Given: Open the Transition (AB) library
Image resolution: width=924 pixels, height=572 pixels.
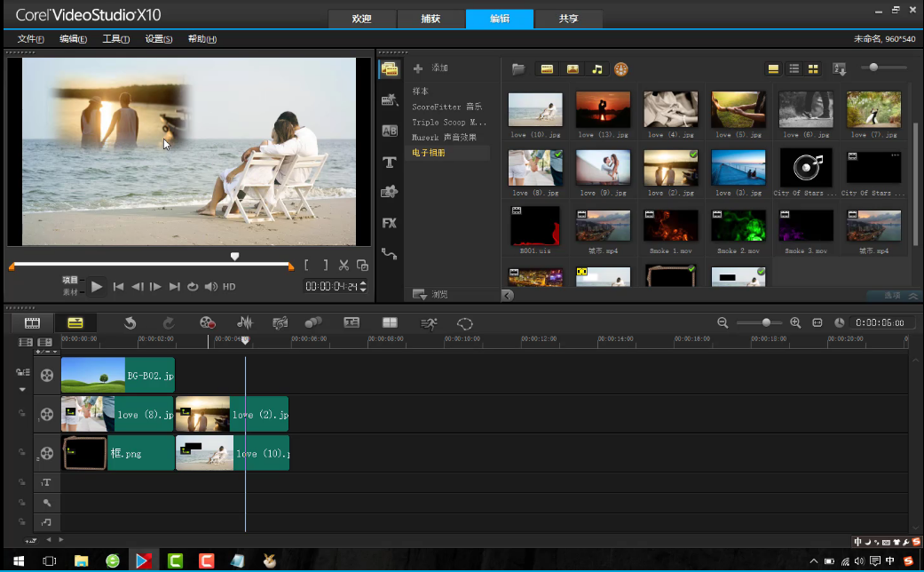Looking at the screenshot, I should (389, 131).
